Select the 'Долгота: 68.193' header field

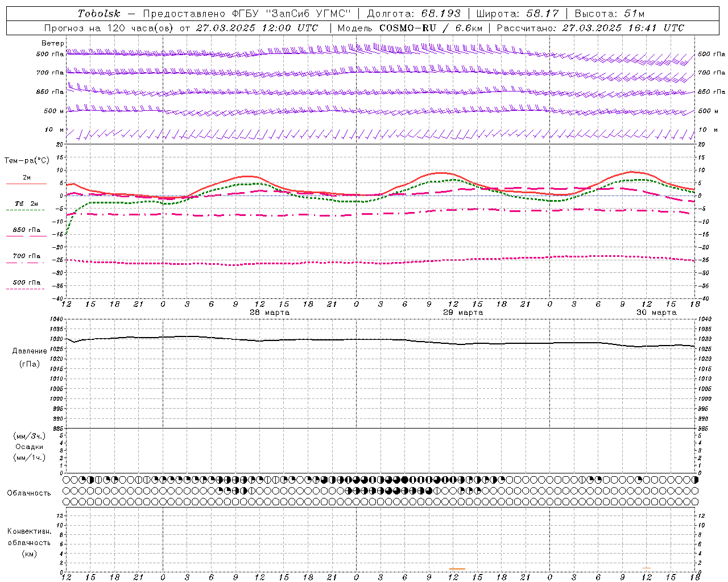(413, 14)
